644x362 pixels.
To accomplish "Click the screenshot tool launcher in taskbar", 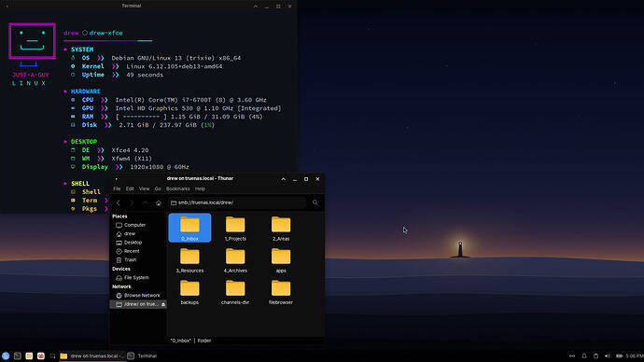I will point(52,355).
